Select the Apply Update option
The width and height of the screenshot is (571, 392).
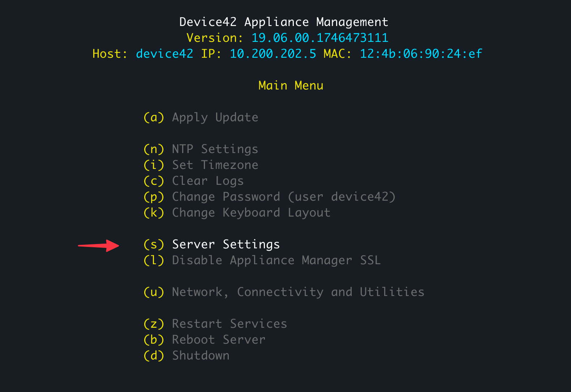[215, 117]
